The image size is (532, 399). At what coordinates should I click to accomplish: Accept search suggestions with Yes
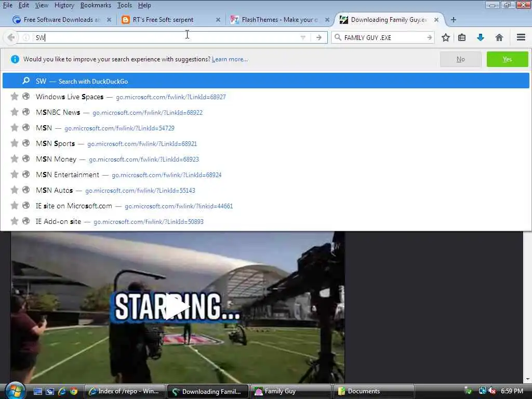pyautogui.click(x=507, y=59)
